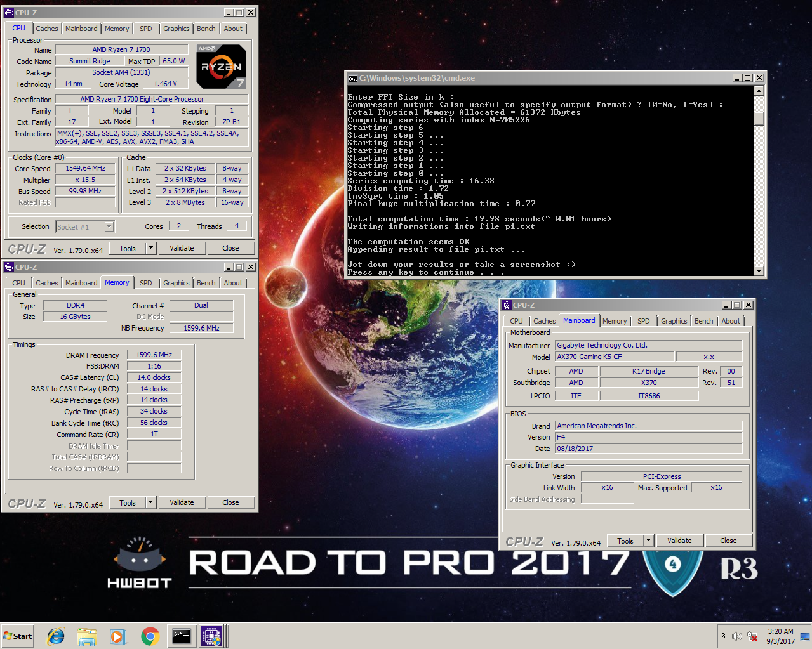Click the Tools button in the Mainboard CPU-Z window

click(625, 541)
